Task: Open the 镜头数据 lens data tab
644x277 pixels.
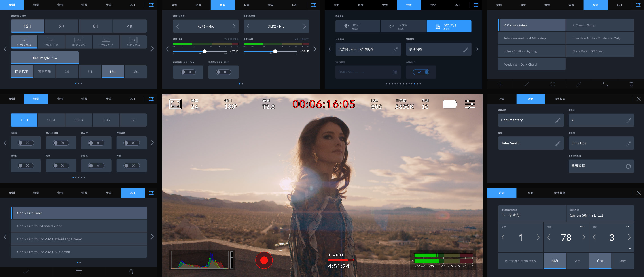Action: pyautogui.click(x=559, y=99)
